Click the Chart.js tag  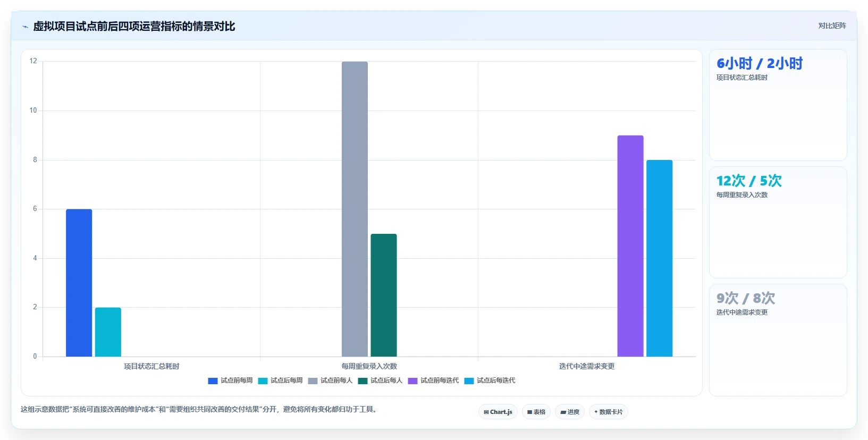pyautogui.click(x=498, y=412)
